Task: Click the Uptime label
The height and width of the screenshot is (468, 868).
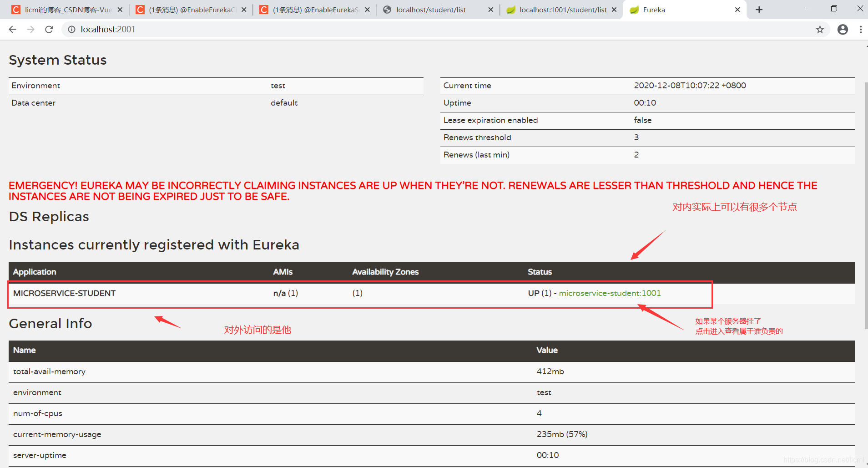Action: (x=457, y=103)
